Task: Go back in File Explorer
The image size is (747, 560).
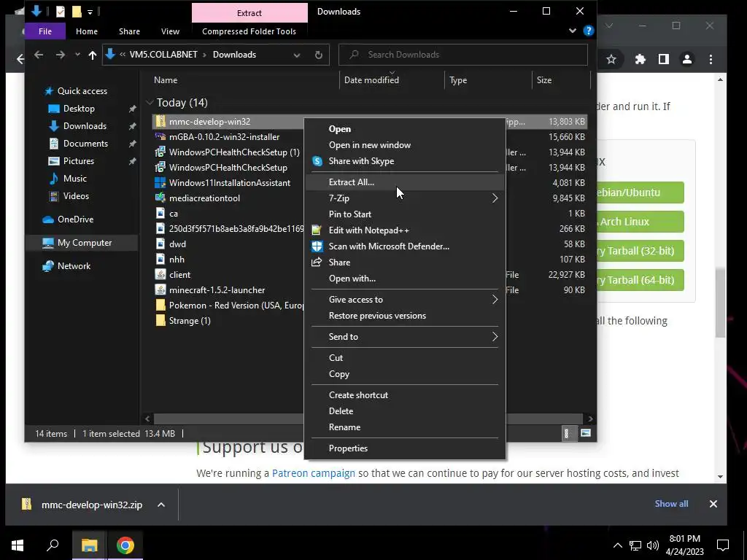Action: click(39, 55)
